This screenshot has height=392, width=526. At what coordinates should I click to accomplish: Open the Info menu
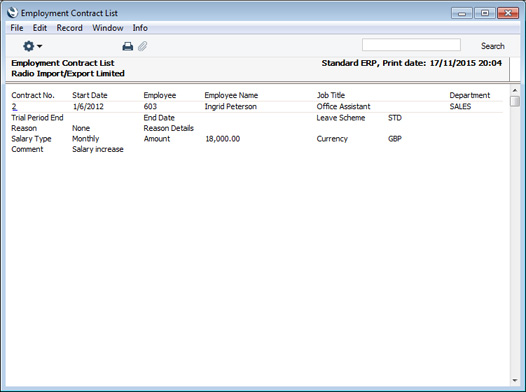(x=140, y=28)
